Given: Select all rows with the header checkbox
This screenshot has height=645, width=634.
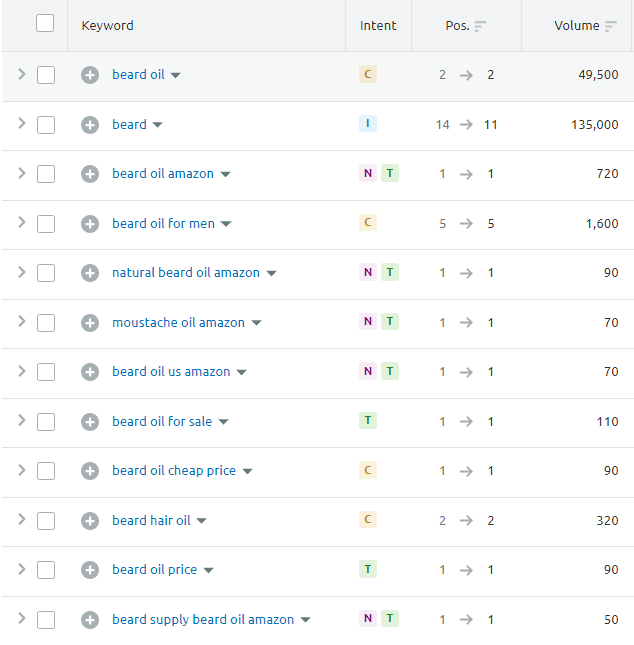Looking at the screenshot, I should 45,23.
